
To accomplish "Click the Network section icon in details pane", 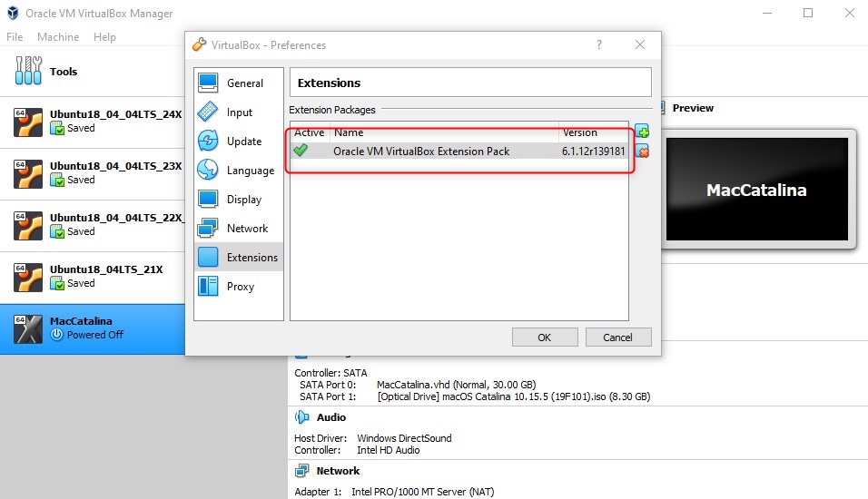I will [x=302, y=471].
